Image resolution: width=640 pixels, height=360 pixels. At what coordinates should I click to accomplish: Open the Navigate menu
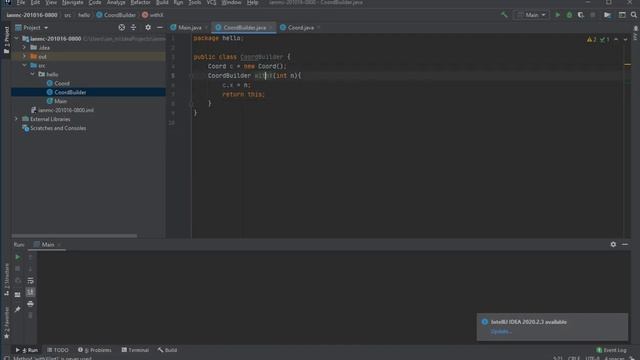point(72,2)
